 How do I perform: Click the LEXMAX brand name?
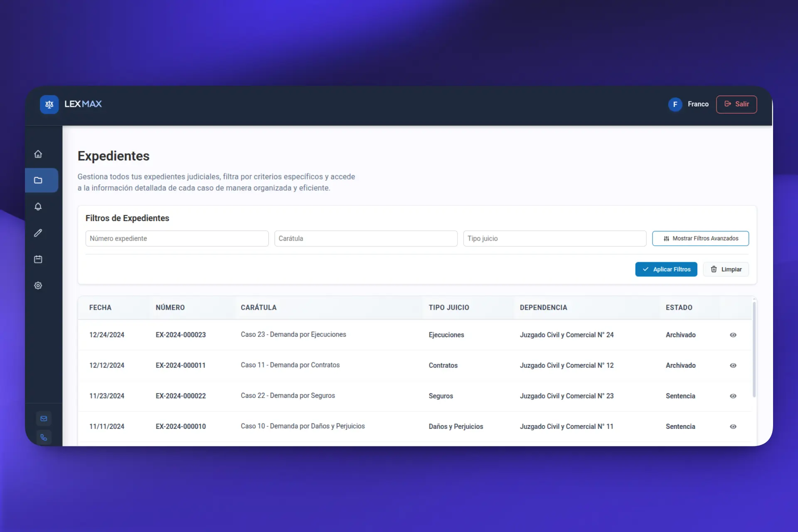click(83, 104)
